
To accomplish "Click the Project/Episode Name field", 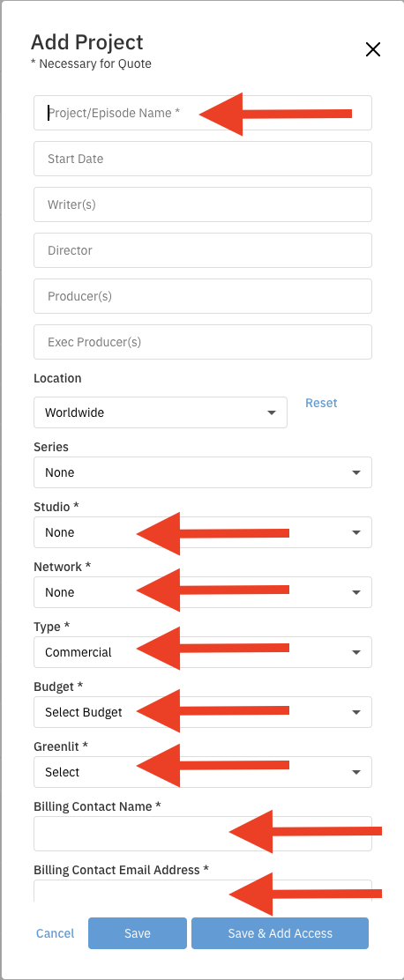I will [x=203, y=113].
